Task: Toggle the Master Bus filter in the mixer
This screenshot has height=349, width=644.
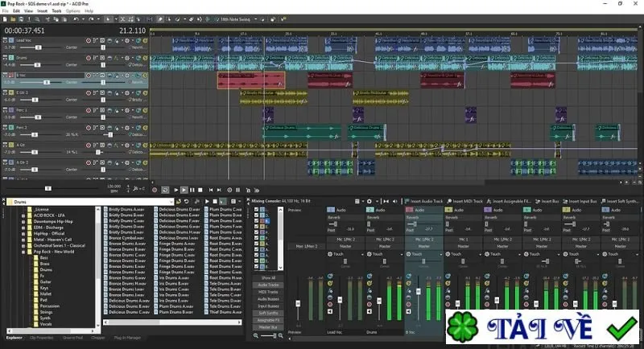Action: coord(268,327)
